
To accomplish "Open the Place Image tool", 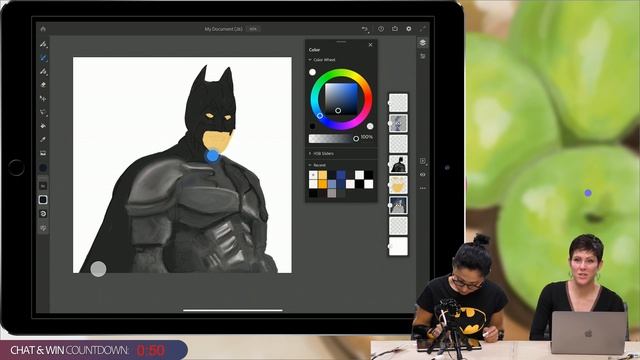I will (43, 153).
